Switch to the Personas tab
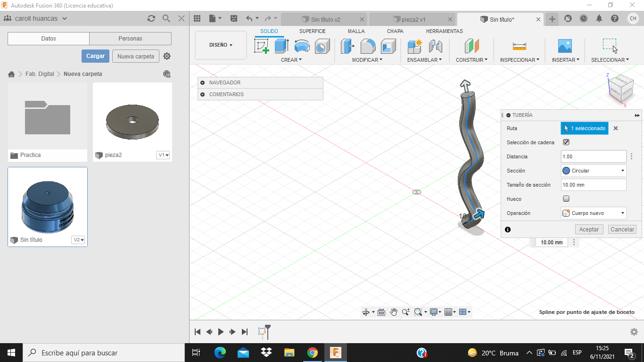The width and height of the screenshot is (644, 362). [131, 39]
